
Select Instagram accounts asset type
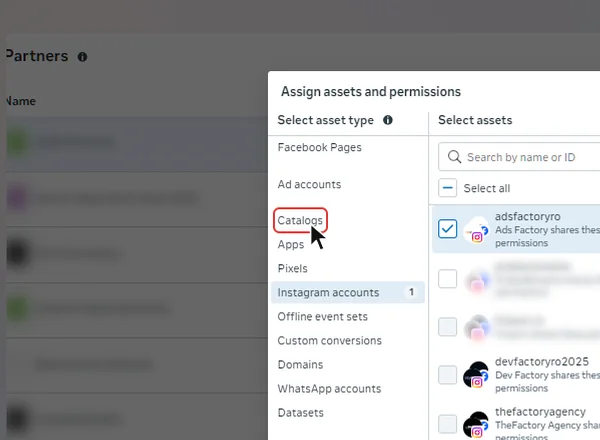[348, 293]
